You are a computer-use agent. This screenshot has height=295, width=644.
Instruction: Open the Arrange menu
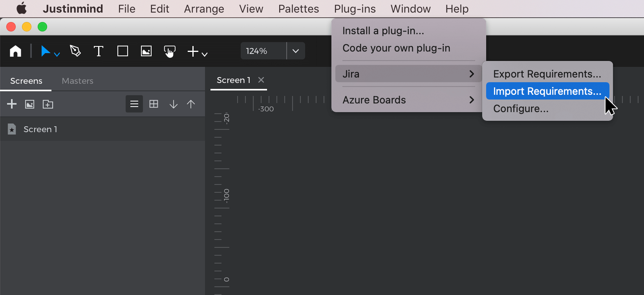(204, 9)
